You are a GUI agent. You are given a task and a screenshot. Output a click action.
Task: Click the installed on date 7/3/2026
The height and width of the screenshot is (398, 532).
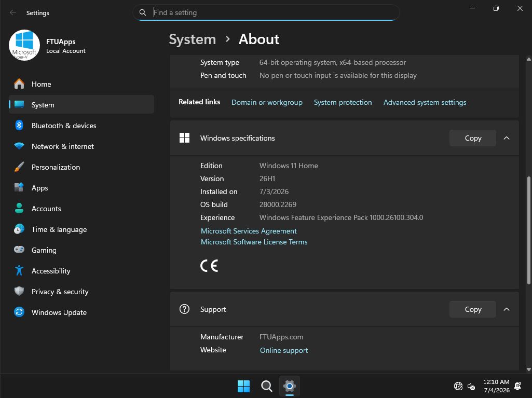point(274,191)
